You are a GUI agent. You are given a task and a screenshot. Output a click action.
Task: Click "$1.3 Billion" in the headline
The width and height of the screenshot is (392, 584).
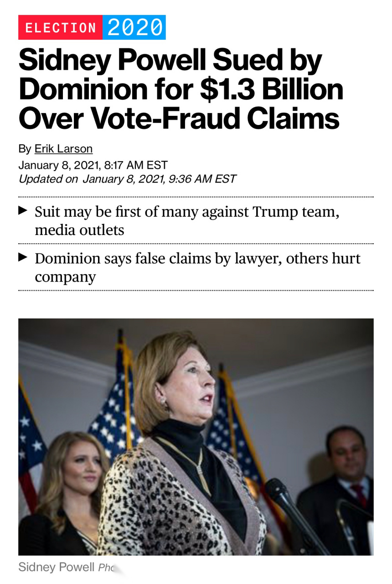(x=272, y=89)
